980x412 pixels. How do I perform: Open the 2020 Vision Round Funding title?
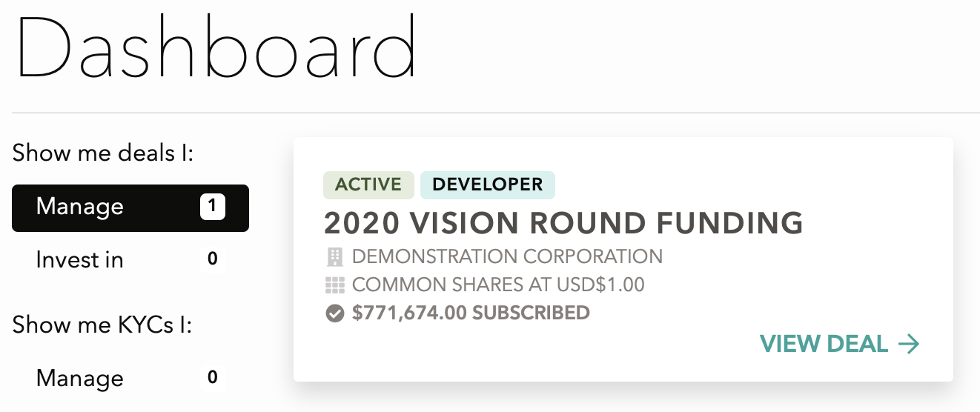click(x=564, y=223)
